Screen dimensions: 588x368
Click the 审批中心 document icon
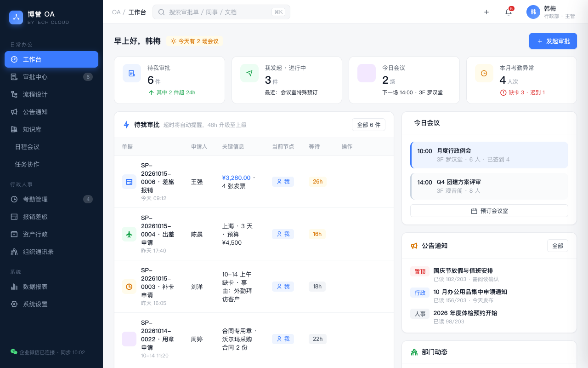click(14, 77)
